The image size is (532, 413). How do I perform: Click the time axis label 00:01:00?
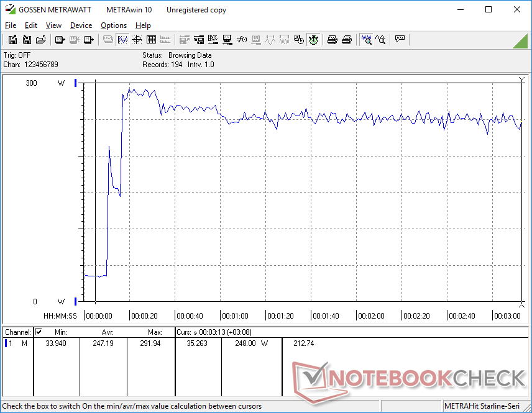click(x=235, y=316)
